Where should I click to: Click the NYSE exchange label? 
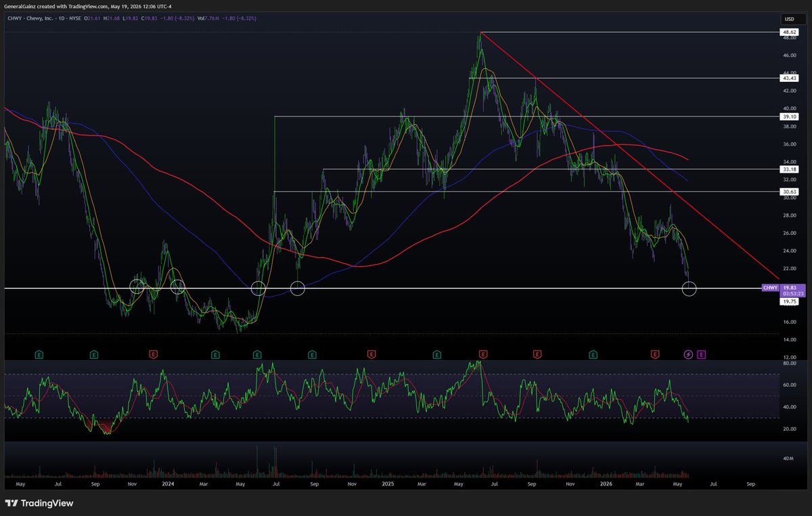[x=74, y=19]
